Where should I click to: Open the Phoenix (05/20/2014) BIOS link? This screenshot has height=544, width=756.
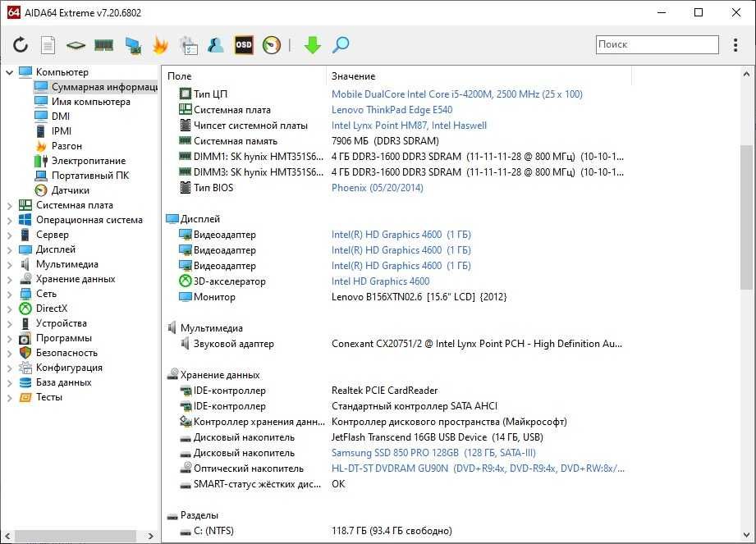click(x=377, y=187)
